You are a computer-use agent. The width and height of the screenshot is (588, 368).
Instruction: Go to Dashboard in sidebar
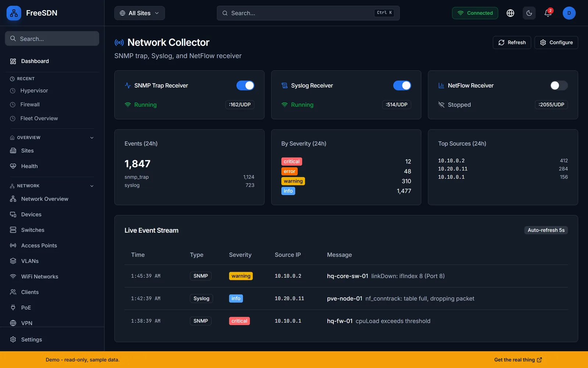pos(35,61)
